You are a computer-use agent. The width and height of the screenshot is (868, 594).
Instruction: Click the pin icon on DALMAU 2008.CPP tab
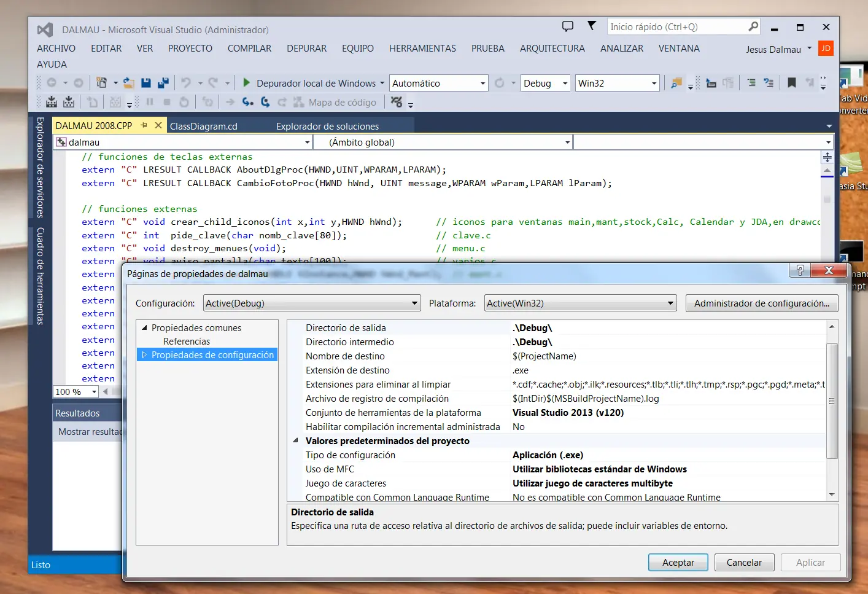[144, 125]
